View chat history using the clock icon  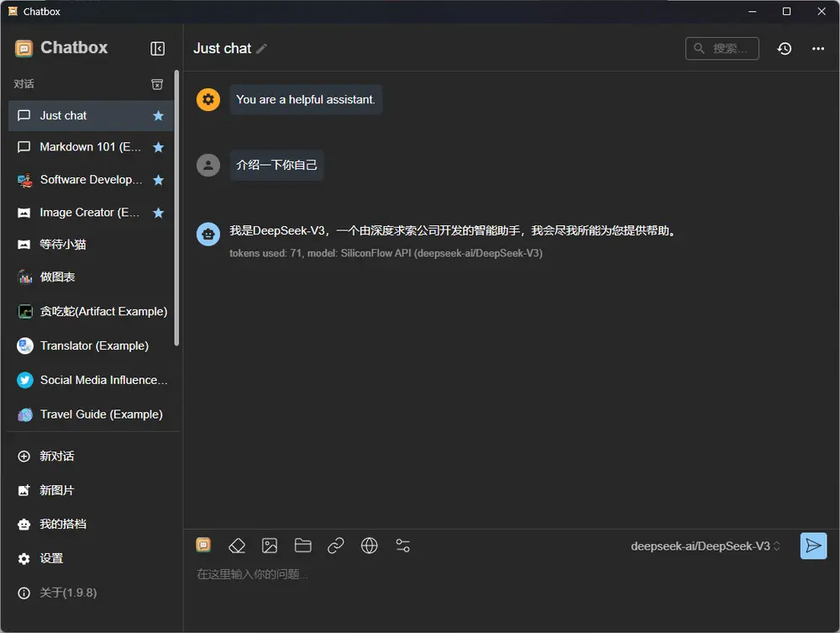pos(784,49)
